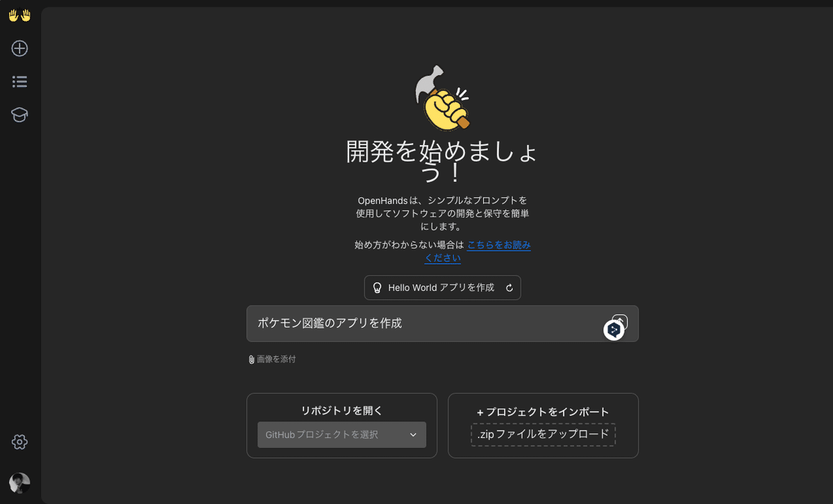Open the user avatar menu
Screen dimensions: 833x504
click(x=19, y=483)
